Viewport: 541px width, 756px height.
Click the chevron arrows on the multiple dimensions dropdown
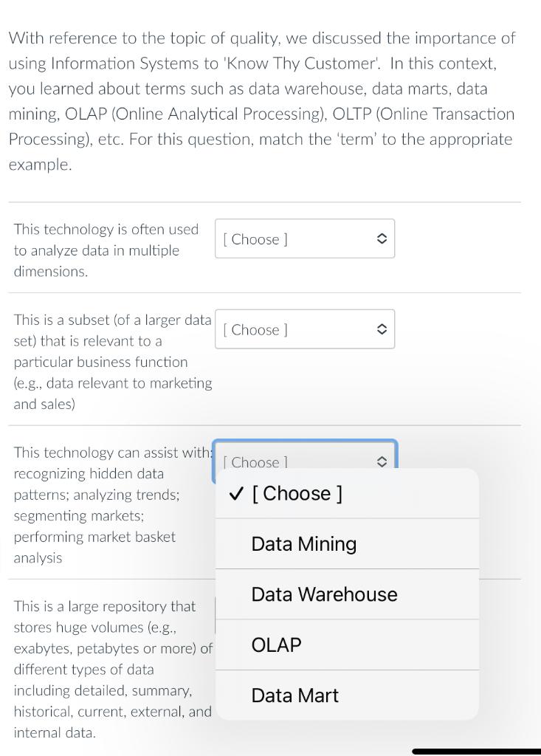pos(381,238)
